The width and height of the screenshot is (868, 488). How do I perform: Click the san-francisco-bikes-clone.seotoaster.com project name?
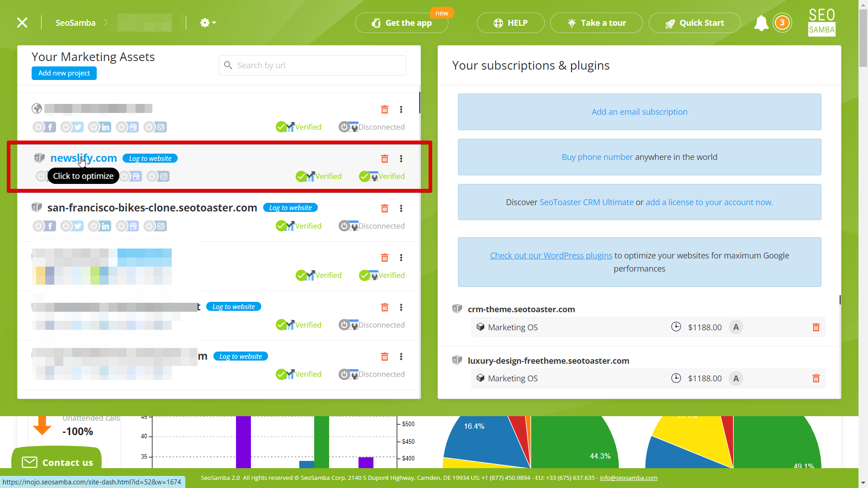(152, 208)
